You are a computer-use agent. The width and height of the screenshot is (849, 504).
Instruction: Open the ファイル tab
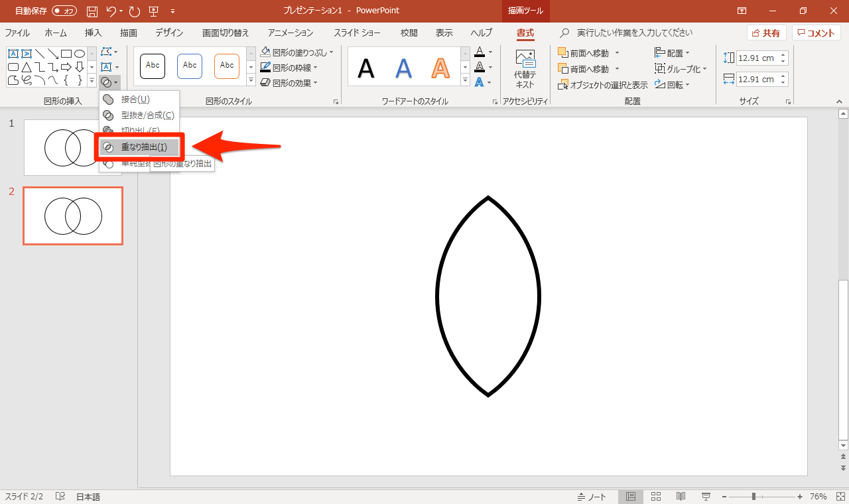pyautogui.click(x=17, y=32)
